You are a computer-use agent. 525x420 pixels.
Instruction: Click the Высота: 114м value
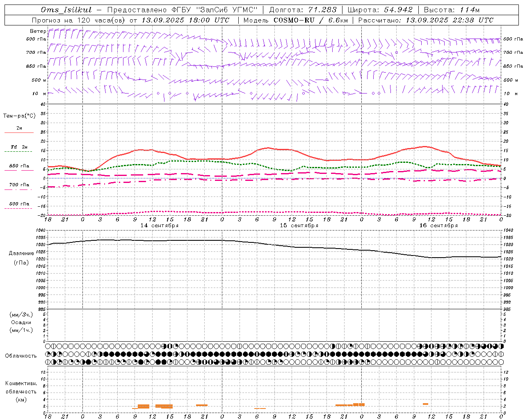tap(452, 10)
